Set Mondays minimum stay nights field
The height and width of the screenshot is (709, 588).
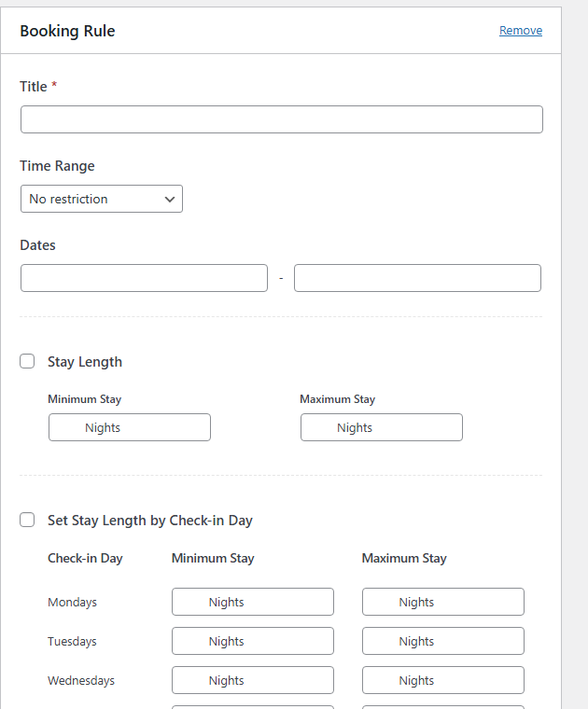(x=253, y=602)
